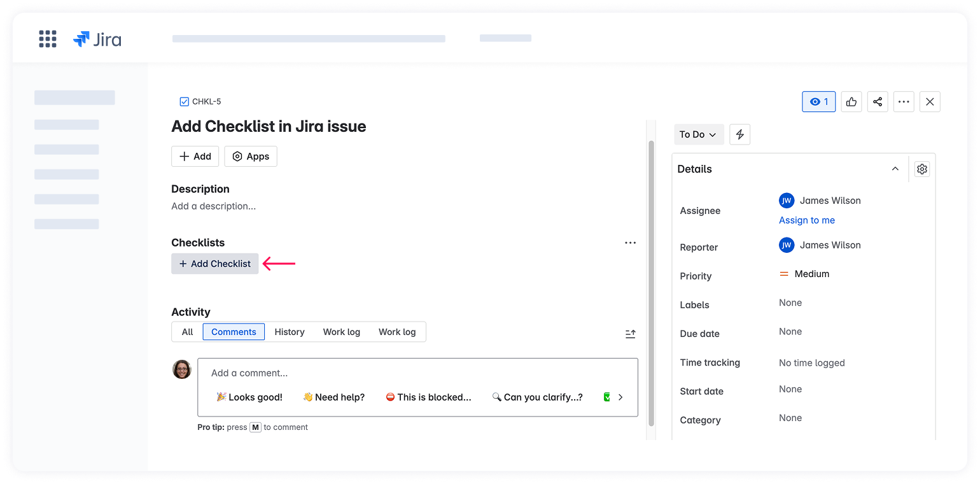Click the Add button under the title
Viewport: 980px width, 484px height.
tap(195, 157)
